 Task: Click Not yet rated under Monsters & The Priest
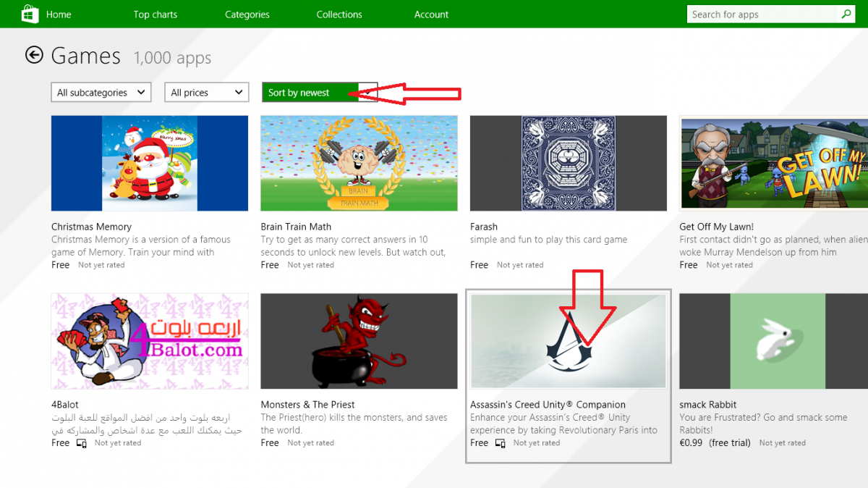311,443
